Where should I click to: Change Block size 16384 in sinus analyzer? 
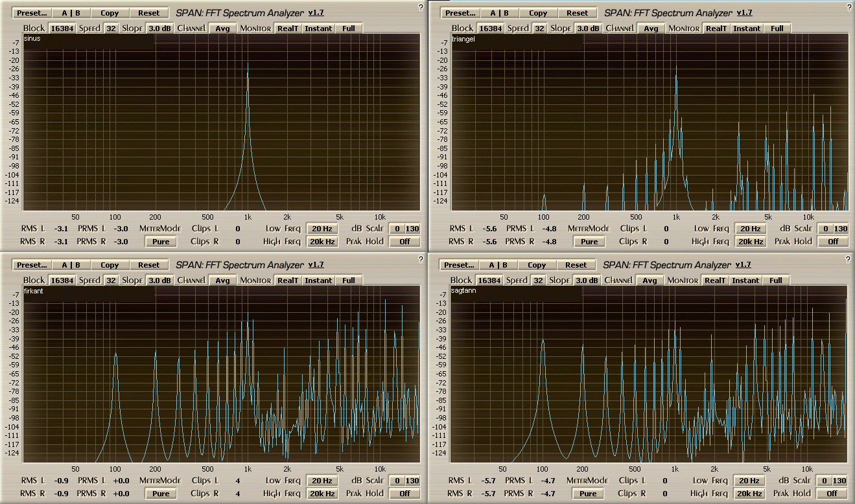coord(62,29)
